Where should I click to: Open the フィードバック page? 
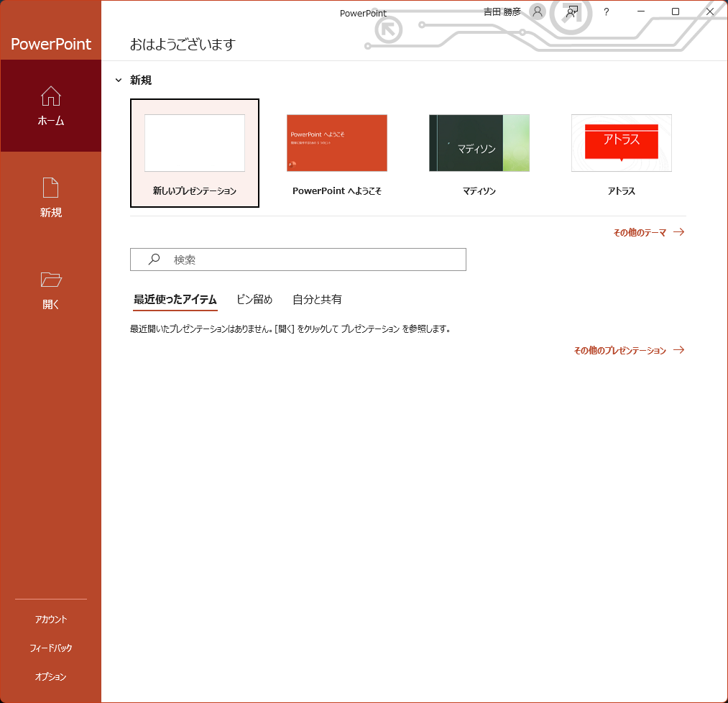[x=51, y=648]
